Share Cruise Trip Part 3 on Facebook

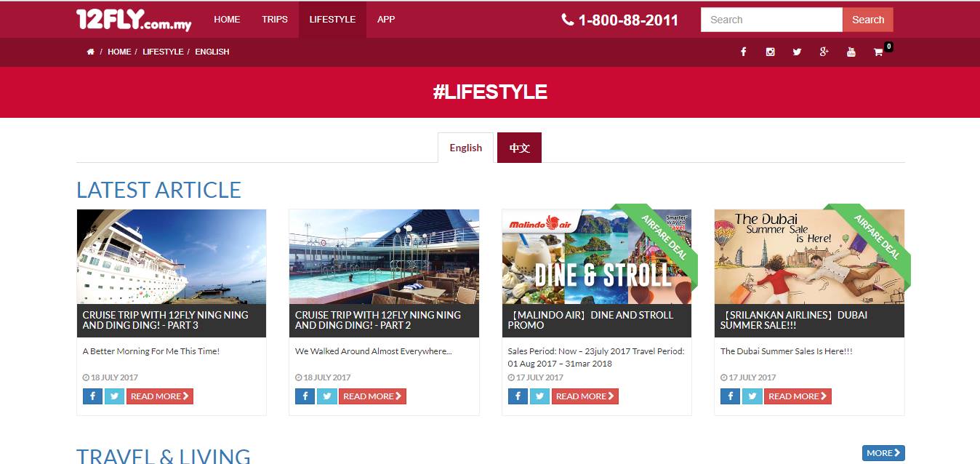[x=92, y=396]
